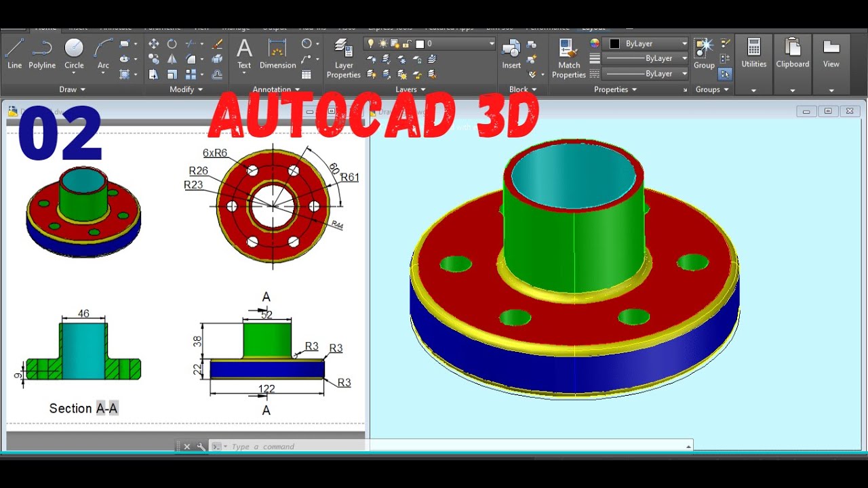
Task: Click the color wheel icon
Action: point(595,43)
